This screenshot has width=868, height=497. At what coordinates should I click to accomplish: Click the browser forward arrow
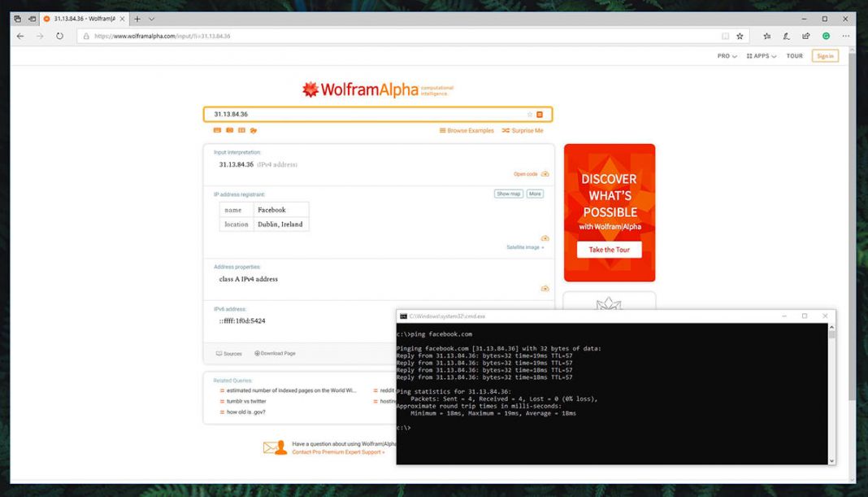click(x=40, y=36)
